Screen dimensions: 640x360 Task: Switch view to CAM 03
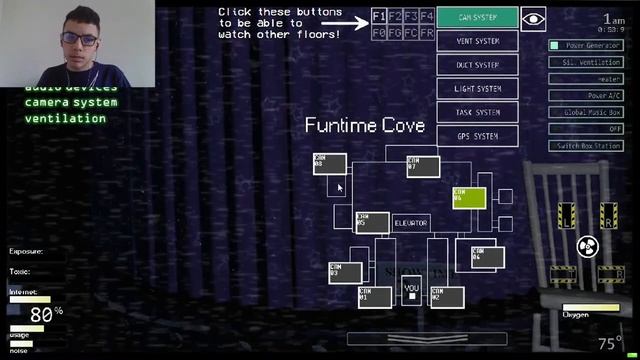point(345,273)
